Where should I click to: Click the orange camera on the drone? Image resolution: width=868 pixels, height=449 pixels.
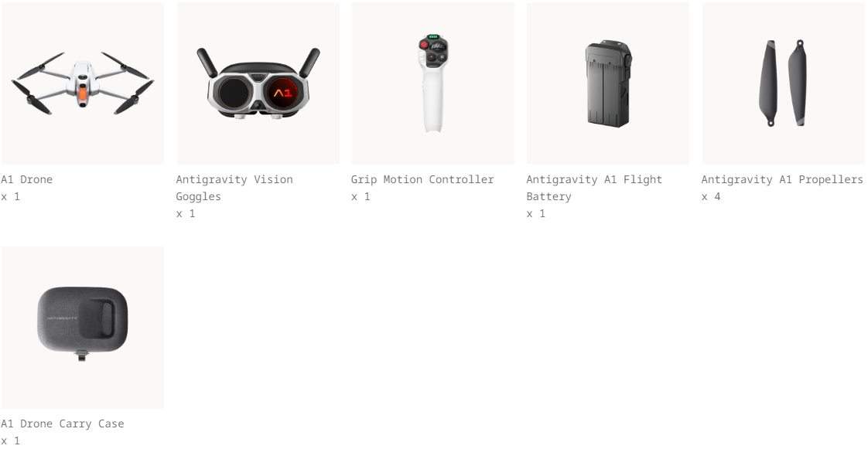click(83, 94)
